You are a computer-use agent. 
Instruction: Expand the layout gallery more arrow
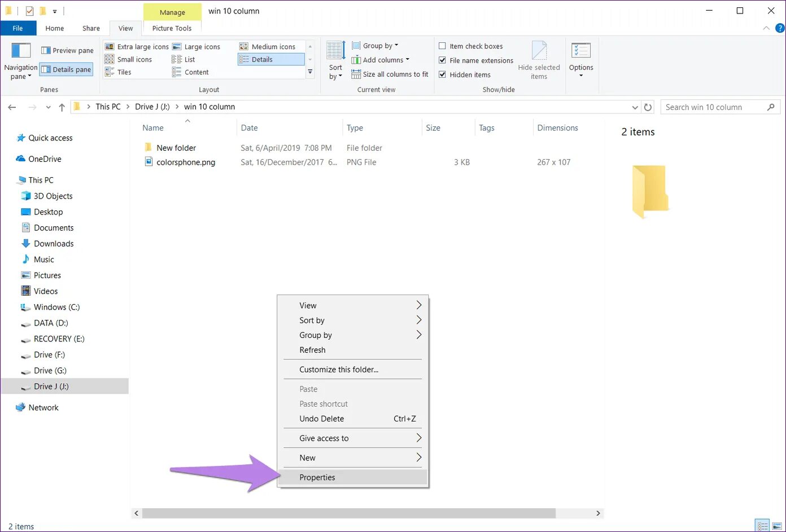tap(310, 72)
